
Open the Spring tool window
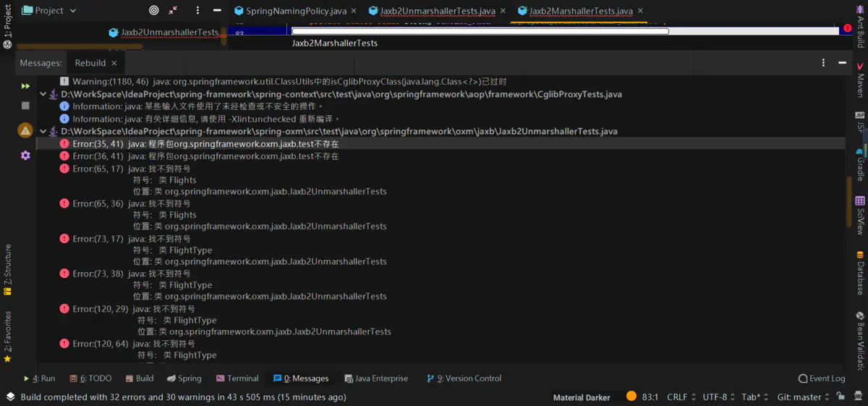pyautogui.click(x=184, y=378)
